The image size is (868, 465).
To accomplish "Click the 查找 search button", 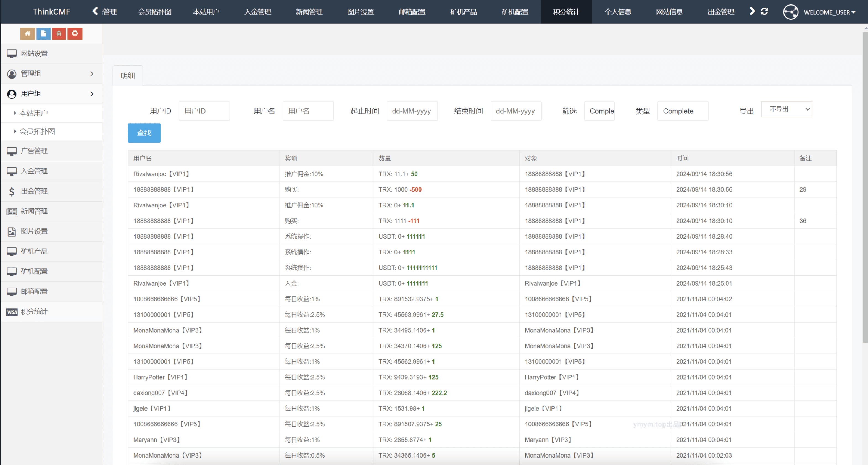I will [144, 133].
